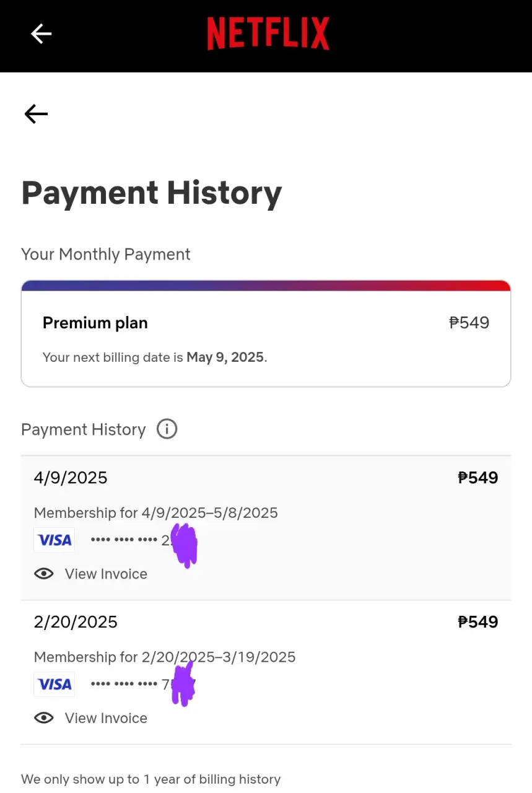532x793 pixels.
Task: Click the eye icon for 4/9/2025 invoice
Action: (x=44, y=574)
